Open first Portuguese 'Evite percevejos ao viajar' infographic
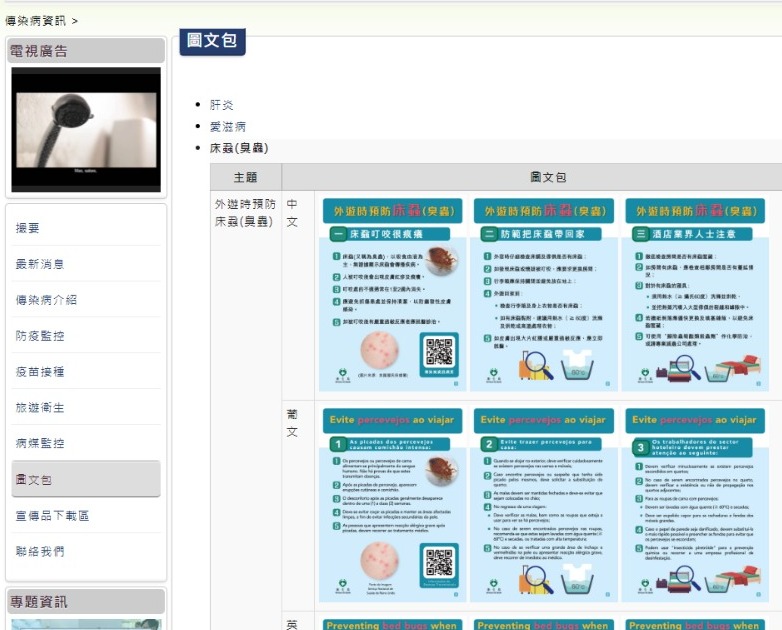Viewport: 782px width, 630px height. point(393,504)
